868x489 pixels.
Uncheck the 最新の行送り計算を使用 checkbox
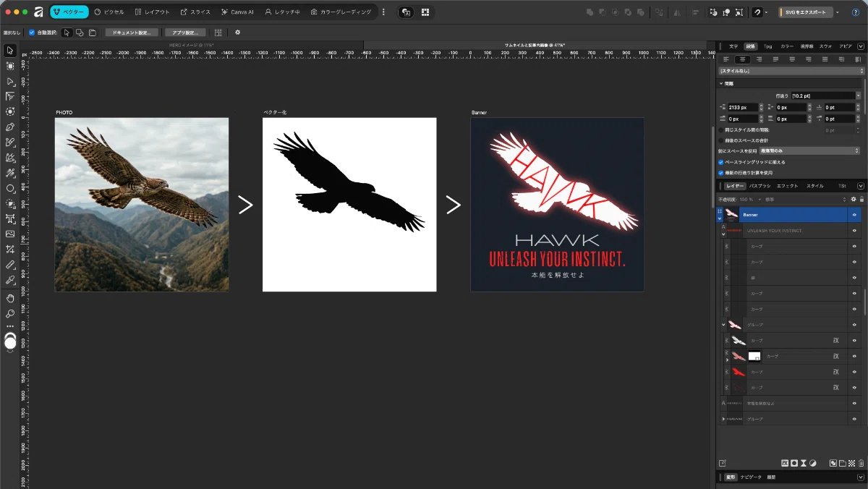click(x=721, y=173)
